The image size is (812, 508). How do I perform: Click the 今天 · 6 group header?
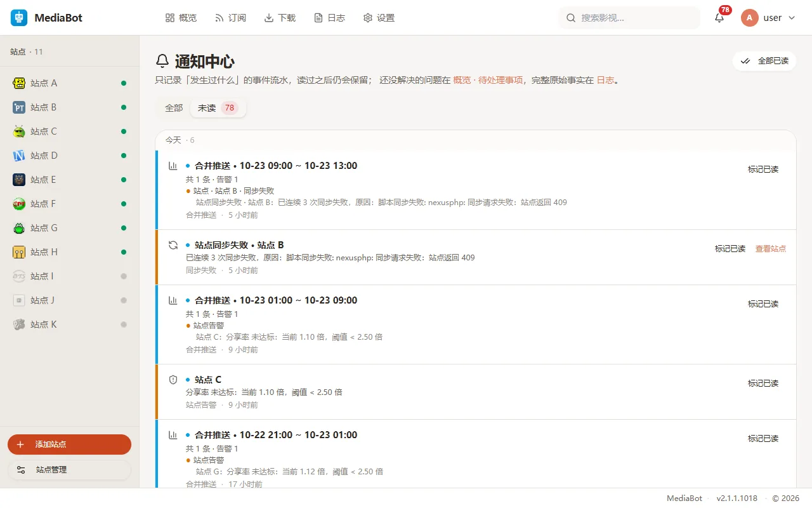pos(180,140)
